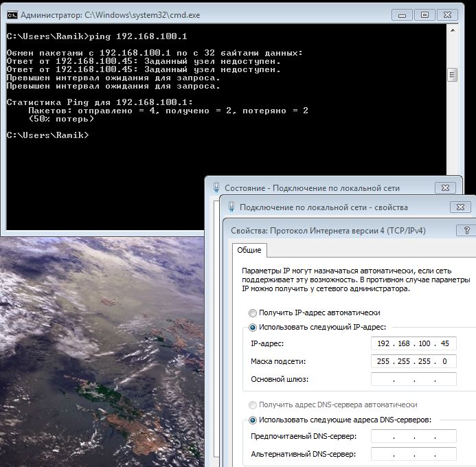Screen dimensions: 476x467
Task: Select the Общие tab
Action: pyautogui.click(x=249, y=250)
